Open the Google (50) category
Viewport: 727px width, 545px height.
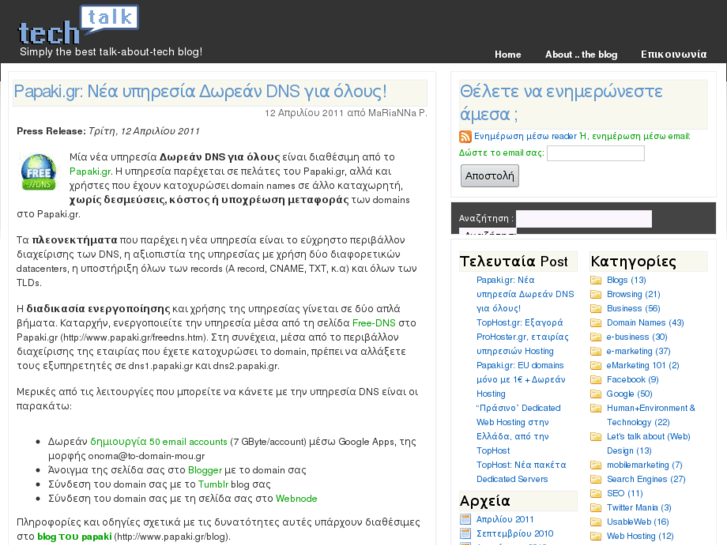click(x=630, y=394)
